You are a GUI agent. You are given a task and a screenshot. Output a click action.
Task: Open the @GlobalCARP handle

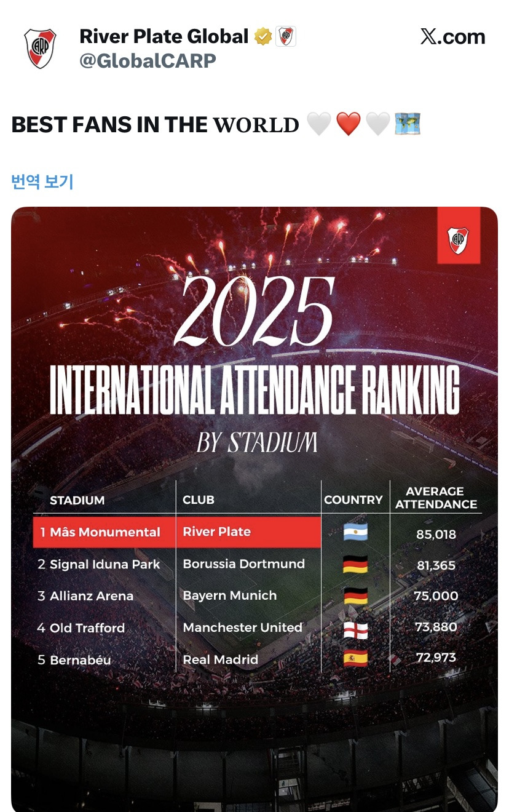point(148,61)
